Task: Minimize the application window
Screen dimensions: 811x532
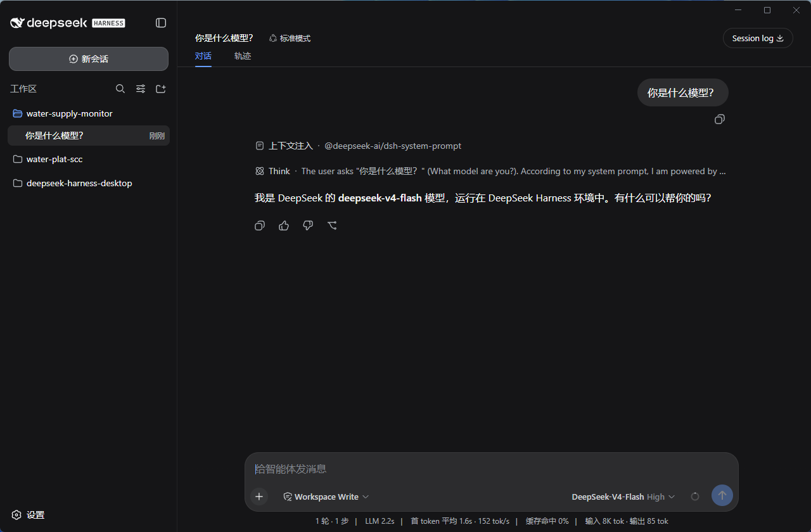Action: pos(738,10)
